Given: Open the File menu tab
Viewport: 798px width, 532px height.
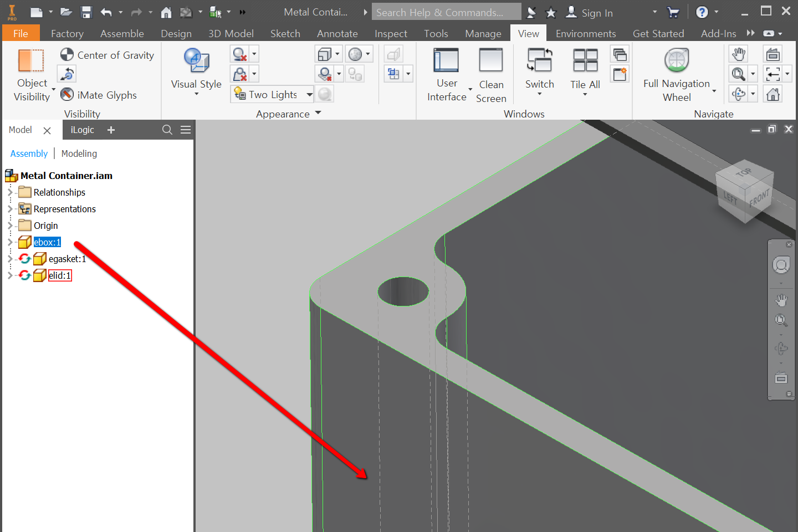Looking at the screenshot, I should pos(21,33).
